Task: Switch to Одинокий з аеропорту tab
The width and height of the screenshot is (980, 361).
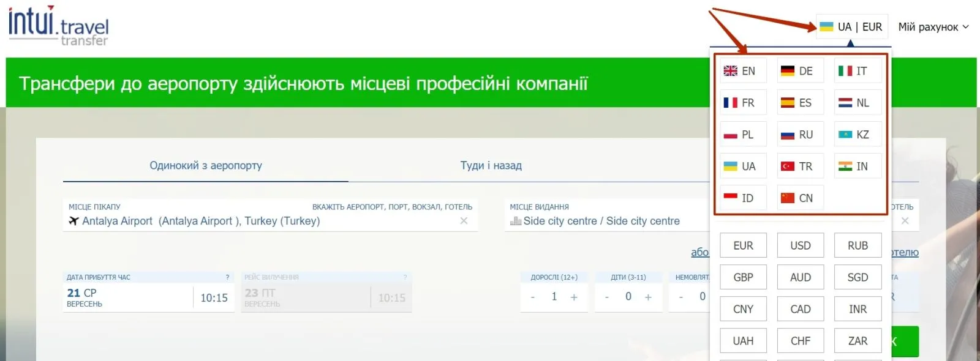Action: pyautogui.click(x=206, y=165)
